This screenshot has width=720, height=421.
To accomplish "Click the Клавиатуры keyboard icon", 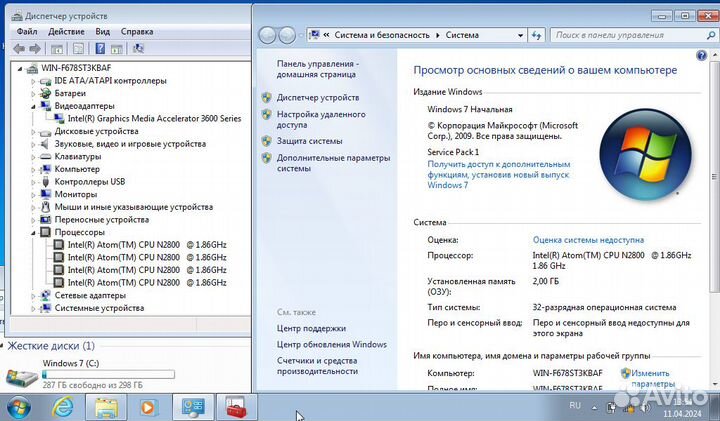I will point(45,157).
